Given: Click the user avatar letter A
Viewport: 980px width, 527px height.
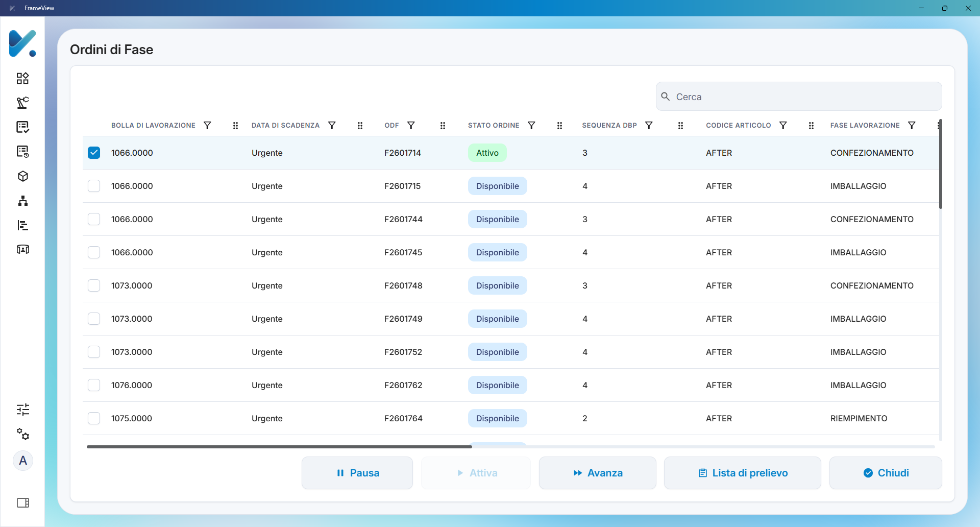Looking at the screenshot, I should [23, 461].
